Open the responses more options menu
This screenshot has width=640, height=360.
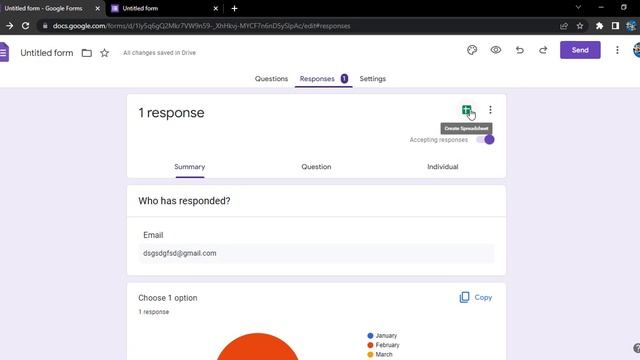pyautogui.click(x=490, y=110)
